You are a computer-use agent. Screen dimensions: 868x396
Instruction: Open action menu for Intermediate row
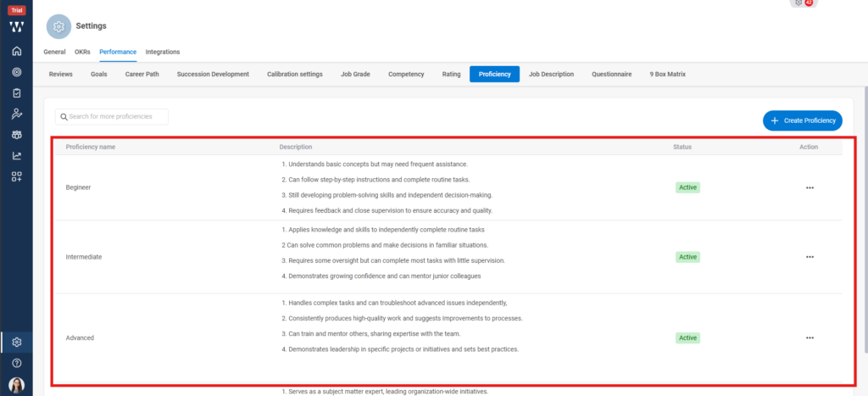pos(810,257)
